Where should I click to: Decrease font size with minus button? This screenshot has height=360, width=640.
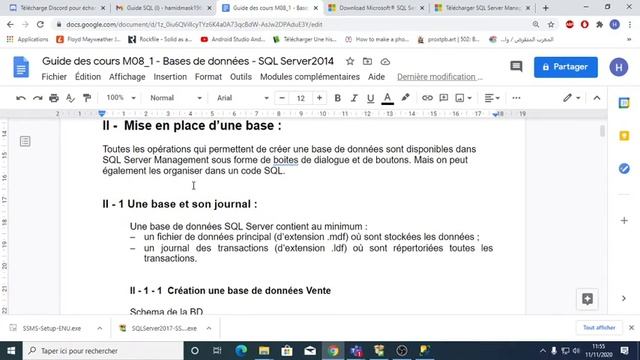[282, 98]
